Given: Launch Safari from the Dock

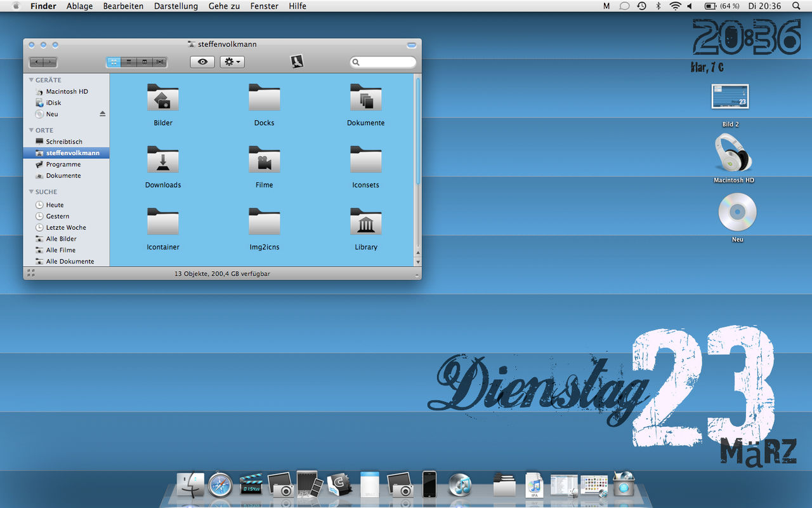Looking at the screenshot, I should click(220, 485).
